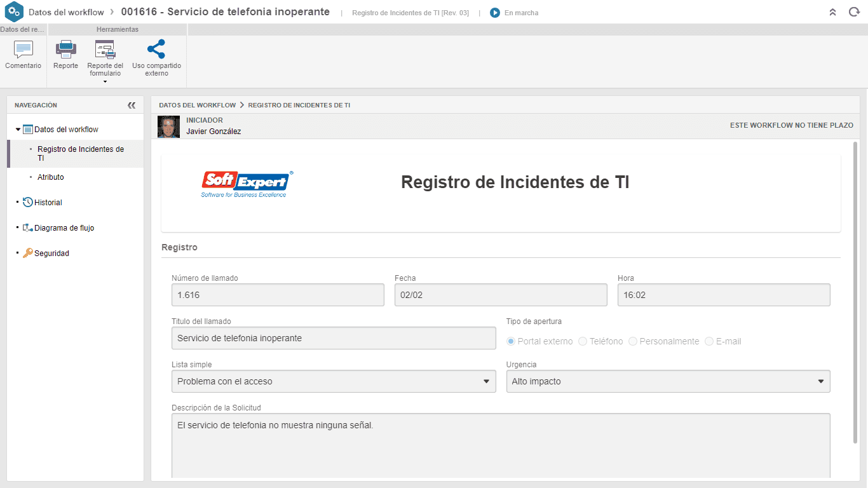Screen dimensions: 868x488
Task: Click the 001616 - Servicio de telefonia inoperante title
Action: point(226,11)
